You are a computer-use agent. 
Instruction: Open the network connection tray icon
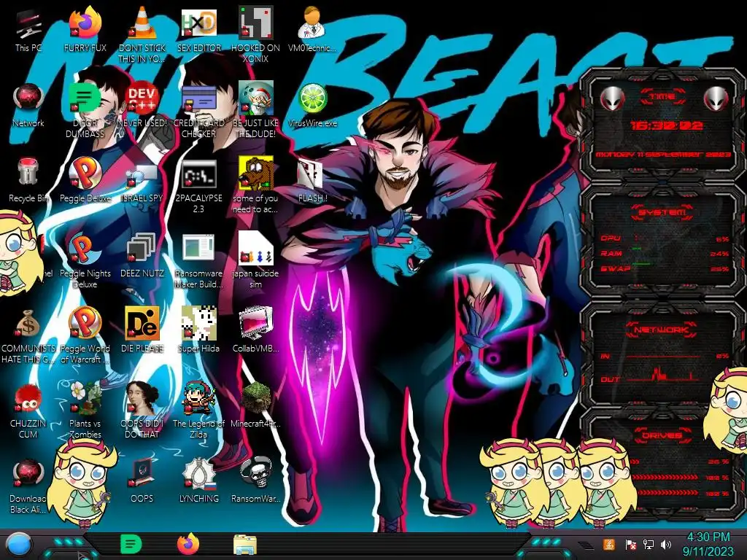648,544
